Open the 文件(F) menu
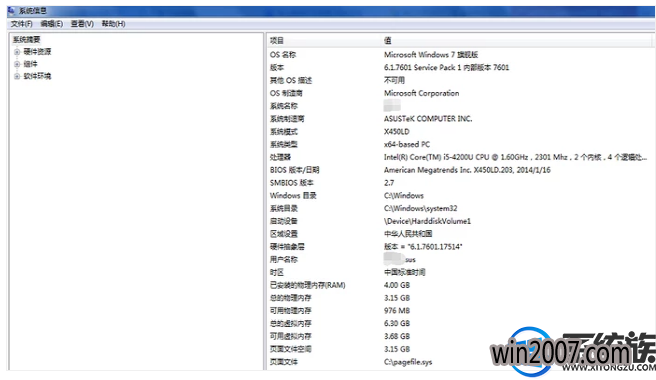Screen dimensions: 656x380 (x=21, y=24)
